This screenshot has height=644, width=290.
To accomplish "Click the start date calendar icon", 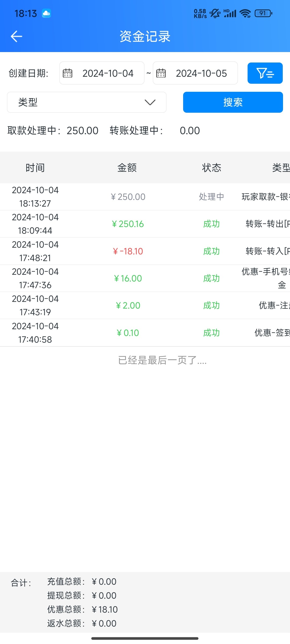I will [x=67, y=73].
